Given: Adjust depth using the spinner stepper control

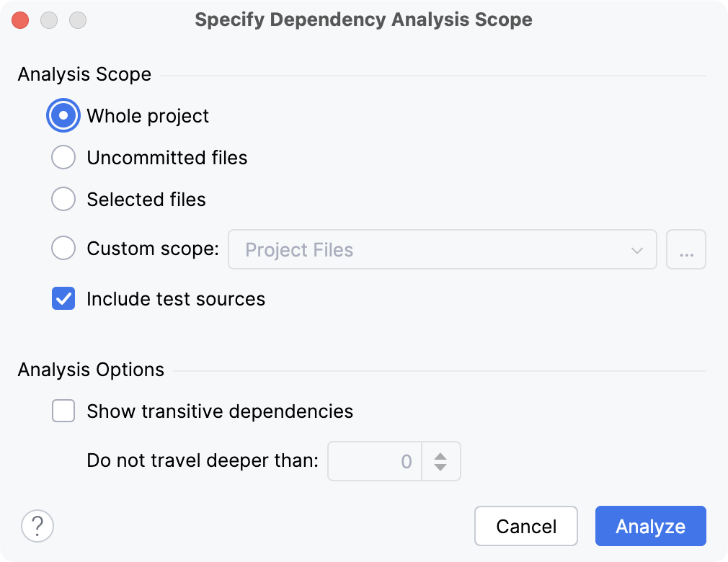Looking at the screenshot, I should coord(440,460).
